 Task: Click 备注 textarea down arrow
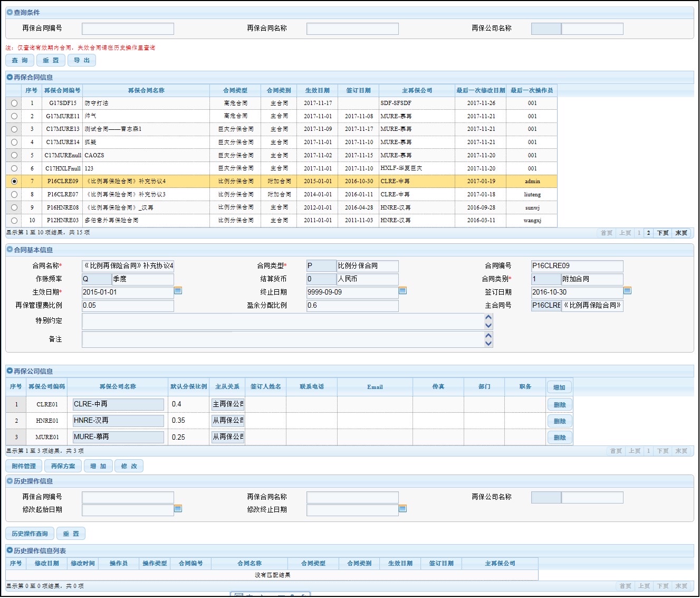click(x=488, y=343)
